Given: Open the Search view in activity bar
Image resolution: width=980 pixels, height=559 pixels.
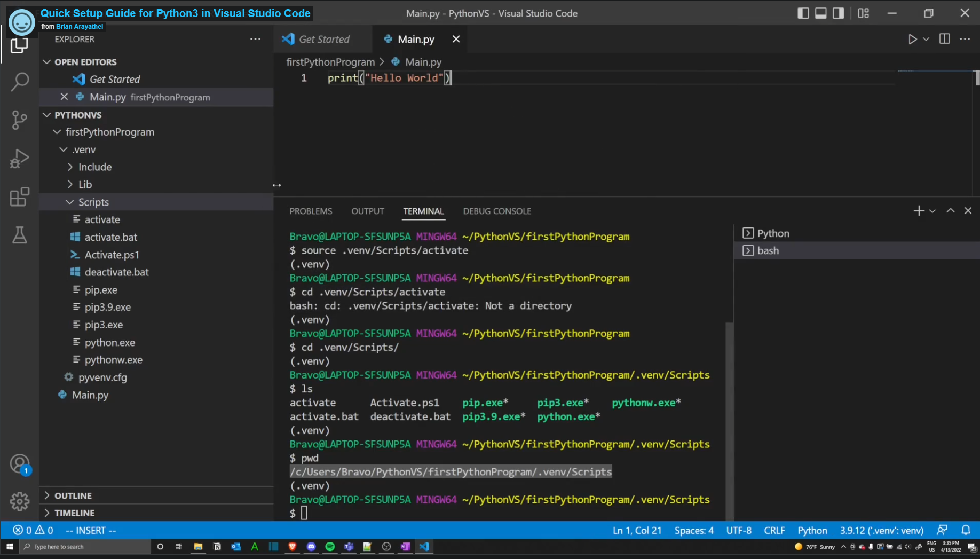Looking at the screenshot, I should (x=20, y=82).
